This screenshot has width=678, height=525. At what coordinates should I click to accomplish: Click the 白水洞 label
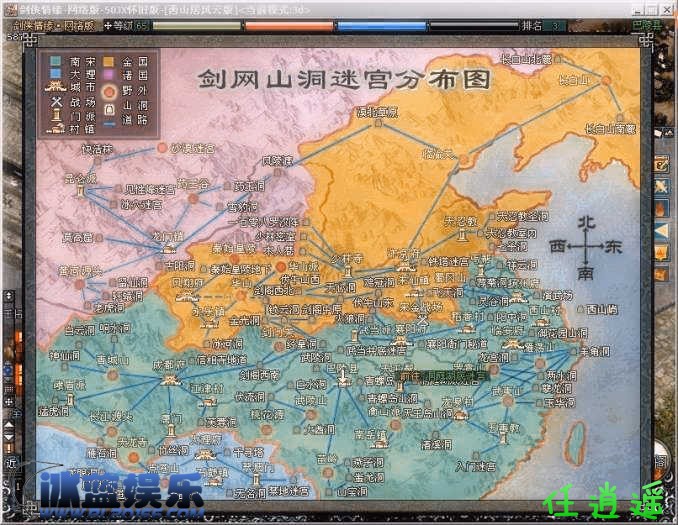click(311, 384)
